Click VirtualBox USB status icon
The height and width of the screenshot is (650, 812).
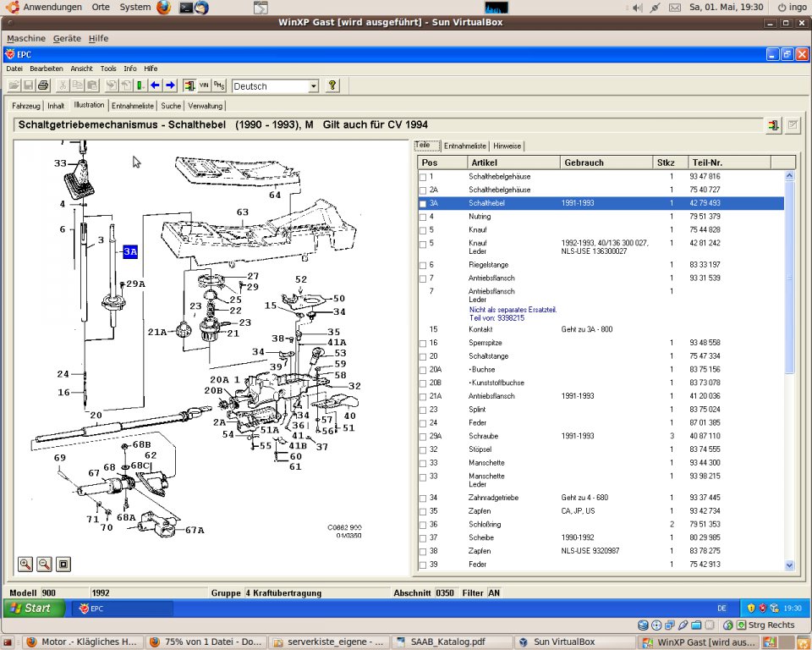683,625
